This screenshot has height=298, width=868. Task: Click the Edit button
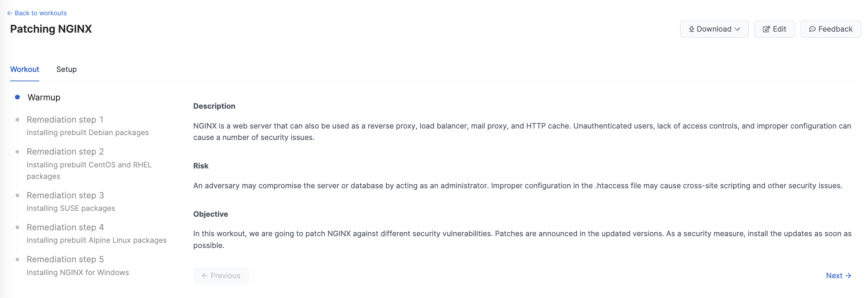pos(774,29)
